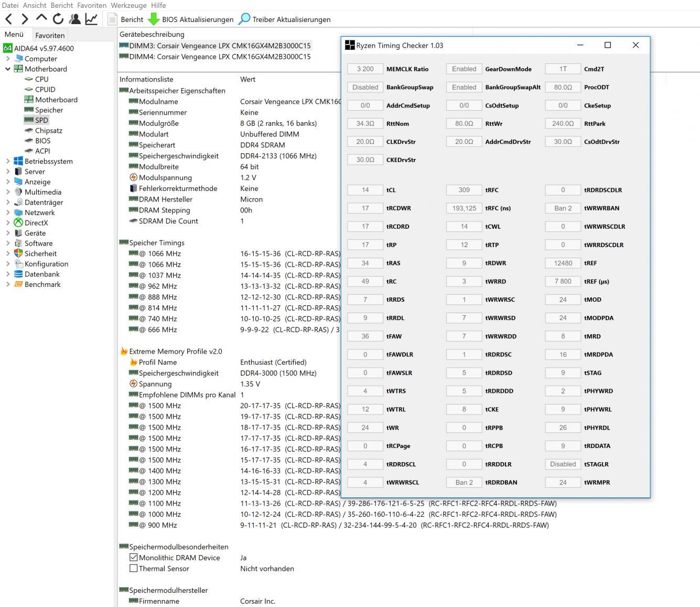This screenshot has height=607, width=700.
Task: Select the SPD tree item
Action: point(36,120)
